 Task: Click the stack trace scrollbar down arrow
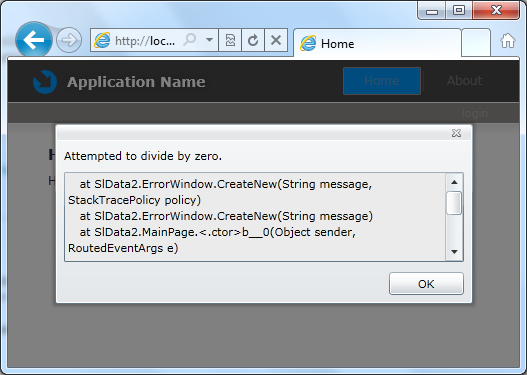[454, 252]
